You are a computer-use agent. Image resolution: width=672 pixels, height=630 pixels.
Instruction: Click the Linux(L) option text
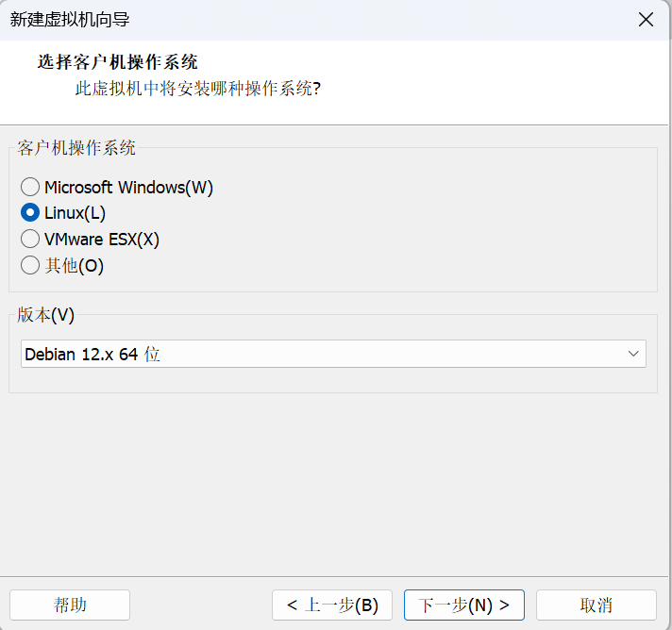click(x=75, y=213)
